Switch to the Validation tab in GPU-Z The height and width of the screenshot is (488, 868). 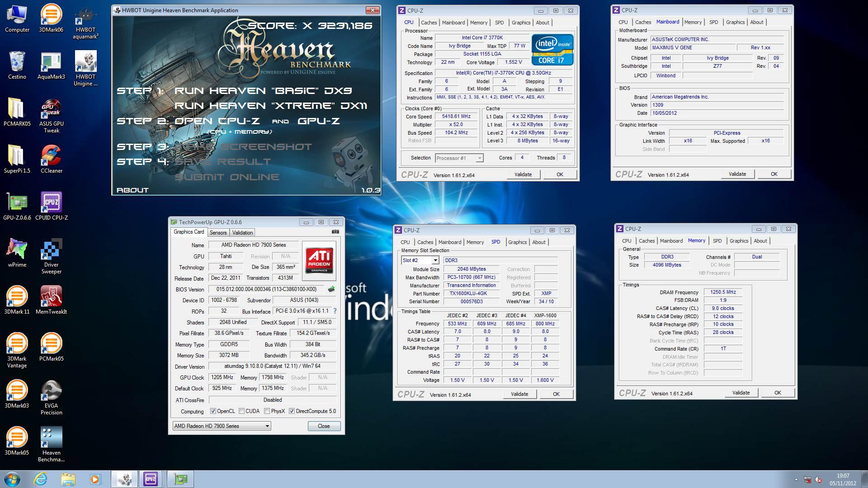click(x=242, y=233)
